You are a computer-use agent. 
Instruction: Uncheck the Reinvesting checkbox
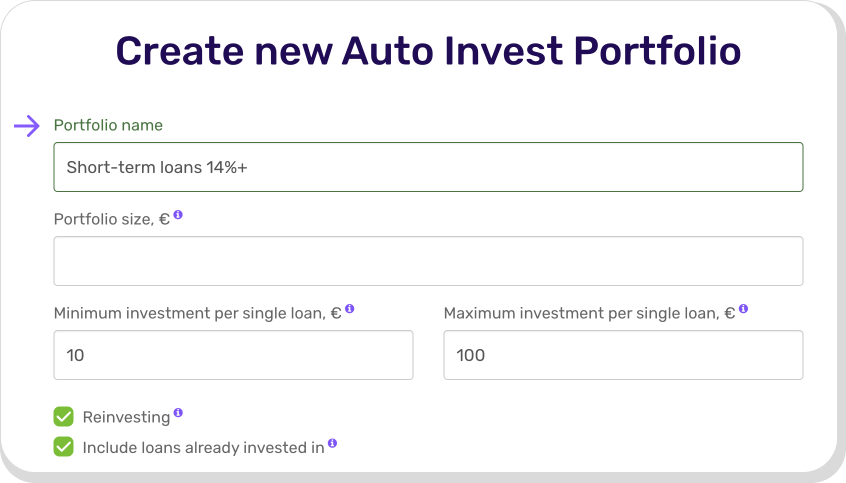[64, 417]
